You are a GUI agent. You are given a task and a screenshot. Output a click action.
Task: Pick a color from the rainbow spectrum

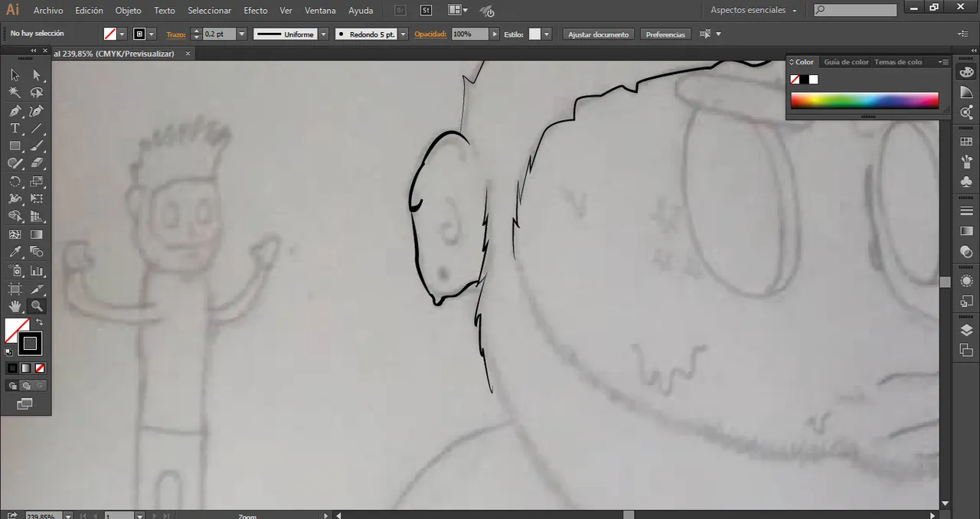click(864, 100)
